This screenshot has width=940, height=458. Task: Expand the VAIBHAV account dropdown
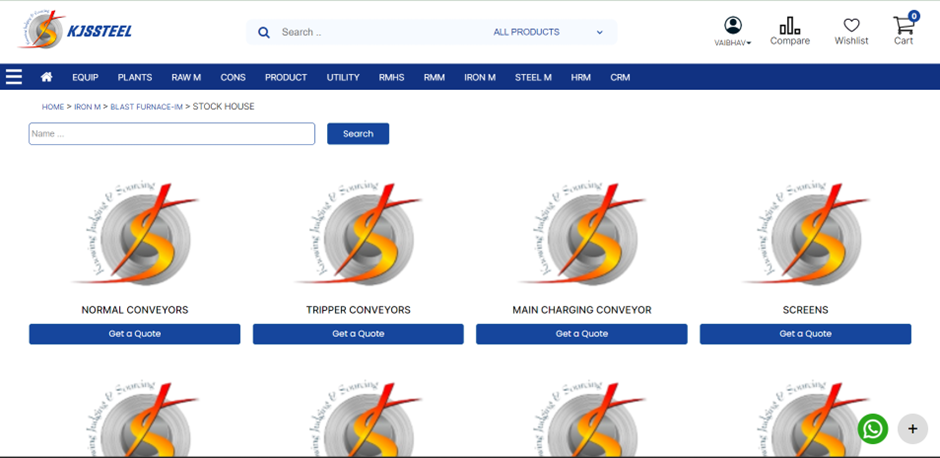pyautogui.click(x=733, y=43)
